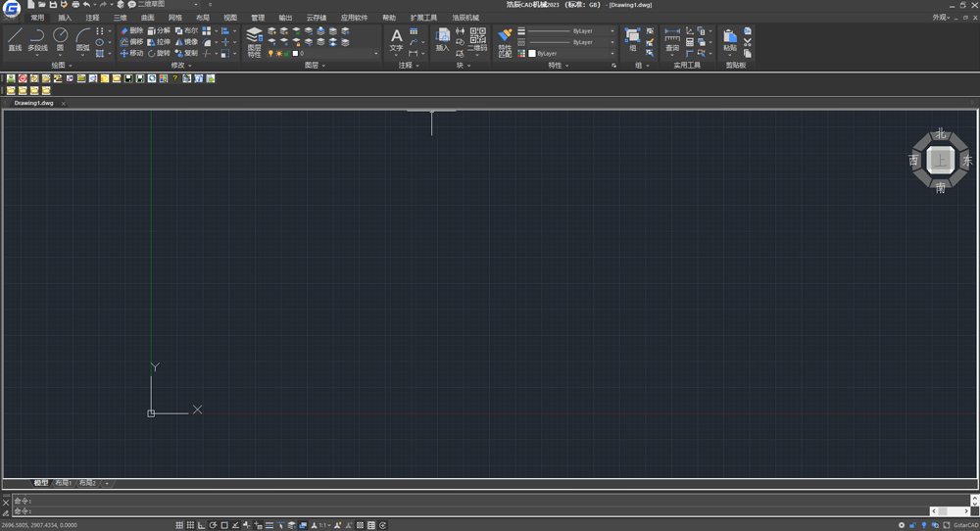
Task: Open 图层特性 layer properties manager
Action: pos(254,41)
